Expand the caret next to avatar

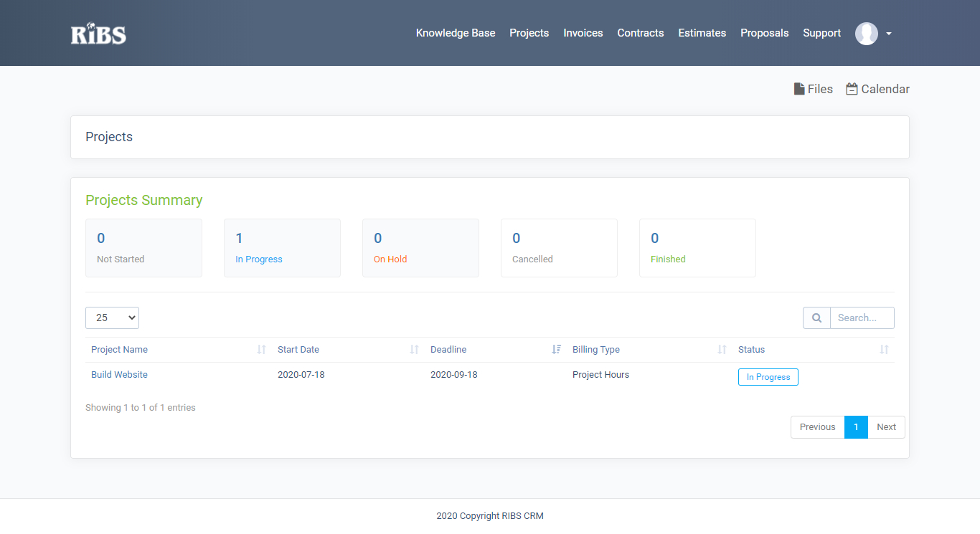pyautogui.click(x=889, y=34)
